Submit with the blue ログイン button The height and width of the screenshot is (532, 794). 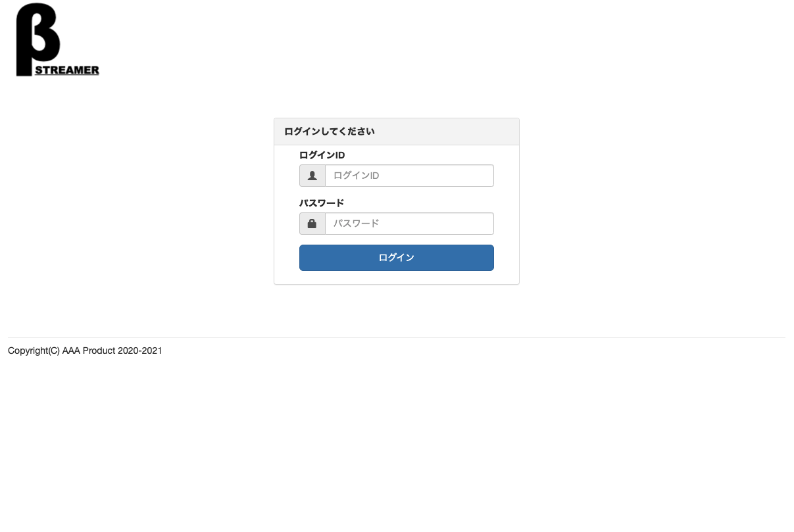pos(397,258)
